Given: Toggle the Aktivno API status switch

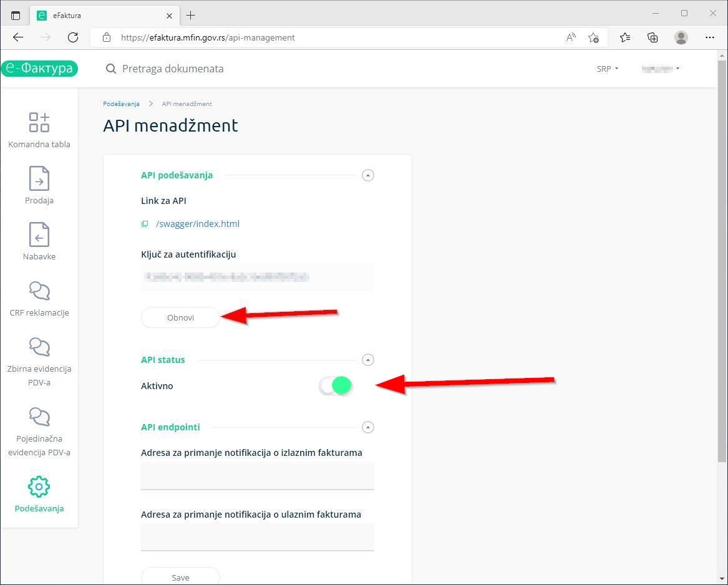Looking at the screenshot, I should (336, 386).
